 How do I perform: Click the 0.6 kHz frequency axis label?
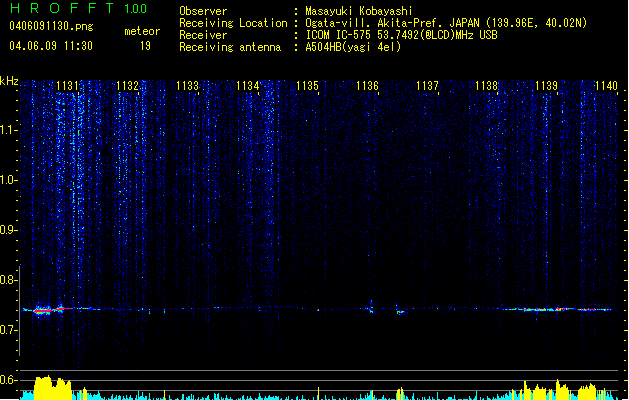8,380
